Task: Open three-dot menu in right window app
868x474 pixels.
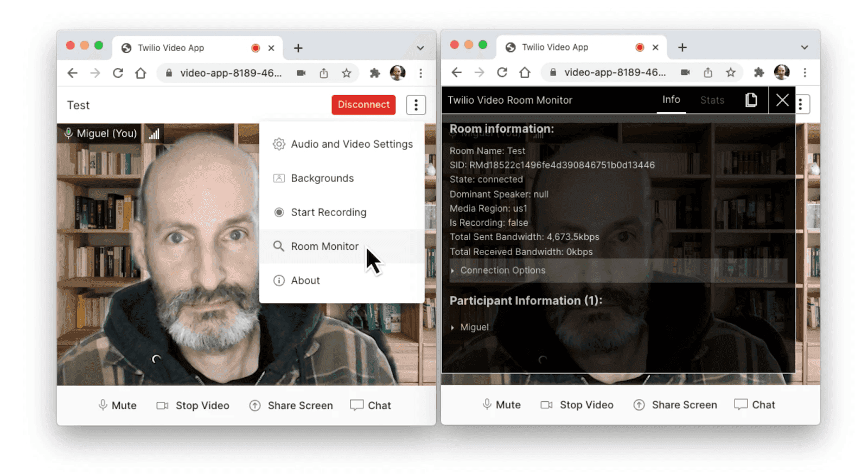Action: point(802,104)
